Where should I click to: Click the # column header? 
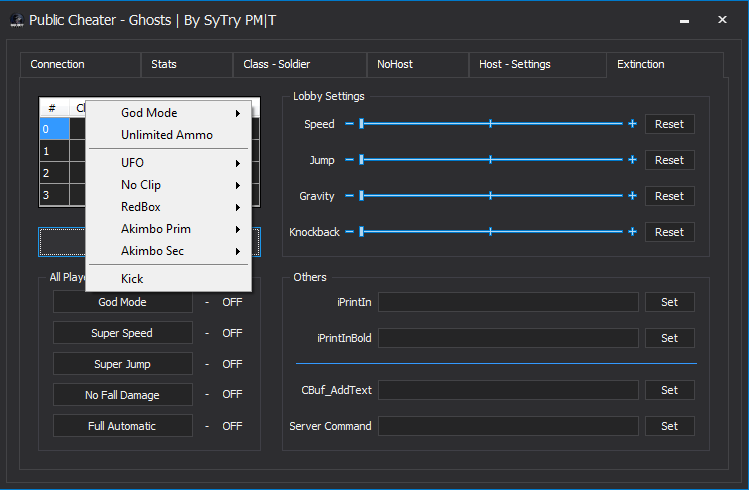point(54,108)
